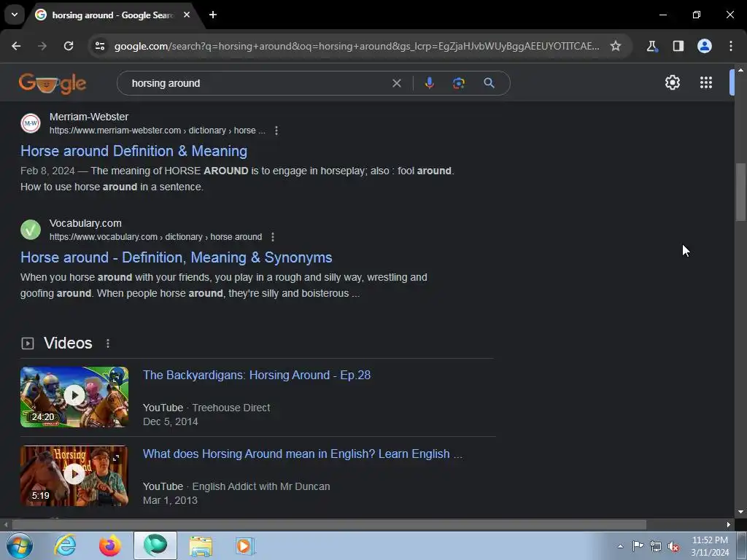Open site information icon in address bar
The height and width of the screenshot is (560, 747).
click(100, 46)
